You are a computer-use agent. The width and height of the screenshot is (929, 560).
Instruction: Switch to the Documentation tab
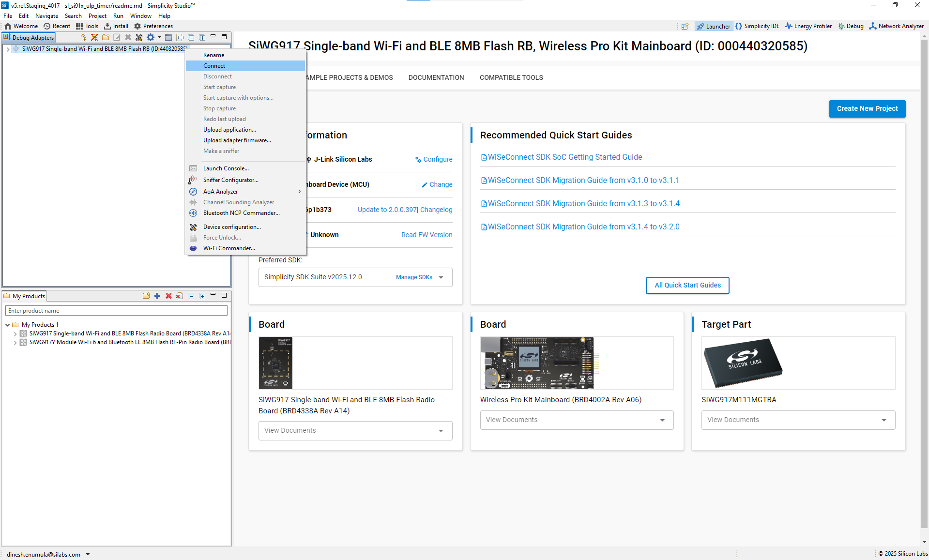click(x=436, y=77)
